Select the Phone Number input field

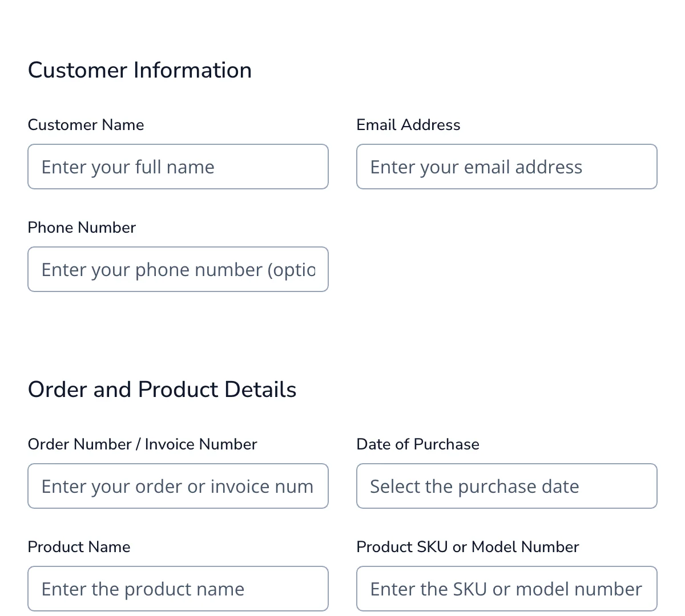click(x=178, y=269)
